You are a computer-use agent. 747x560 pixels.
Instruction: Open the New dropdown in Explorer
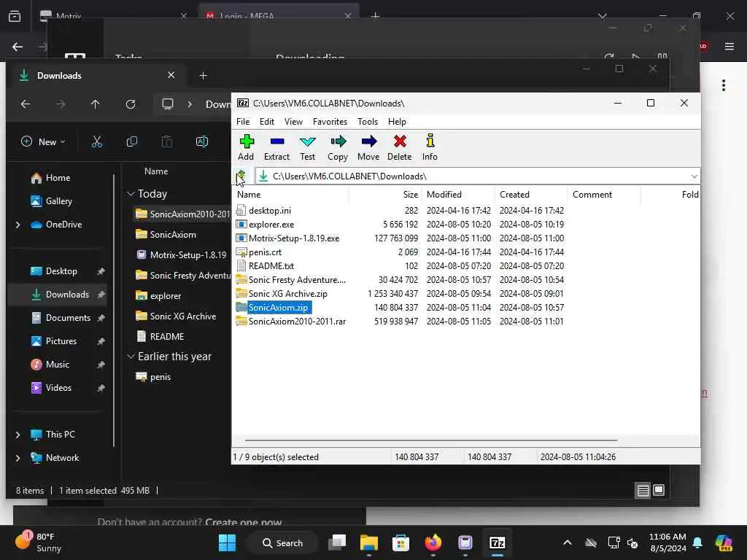coord(43,142)
